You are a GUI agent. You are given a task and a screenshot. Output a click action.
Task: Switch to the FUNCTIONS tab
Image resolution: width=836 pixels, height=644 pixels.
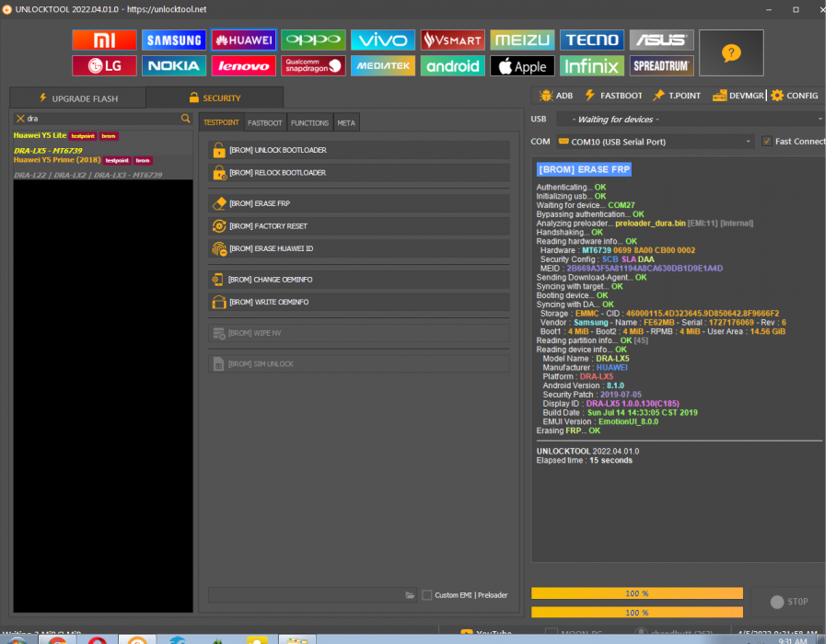coord(309,122)
